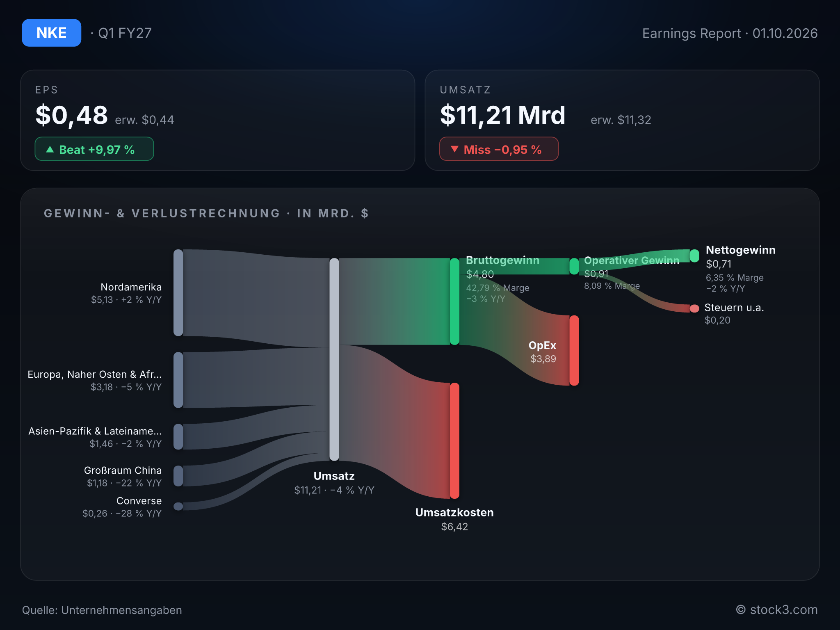Click the Earnings Report · 01.10.2026 text
This screenshot has height=630, width=840.
[730, 33]
